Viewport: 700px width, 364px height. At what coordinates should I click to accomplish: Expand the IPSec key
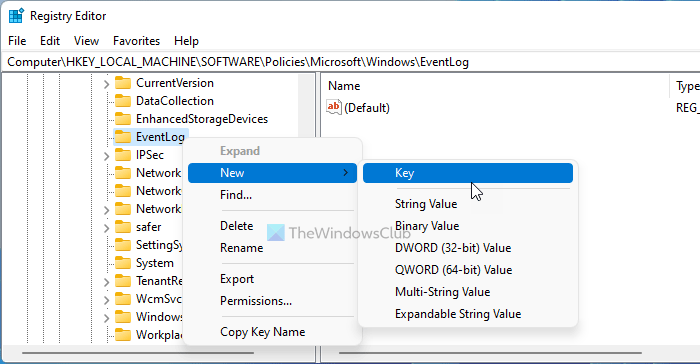[x=106, y=156]
